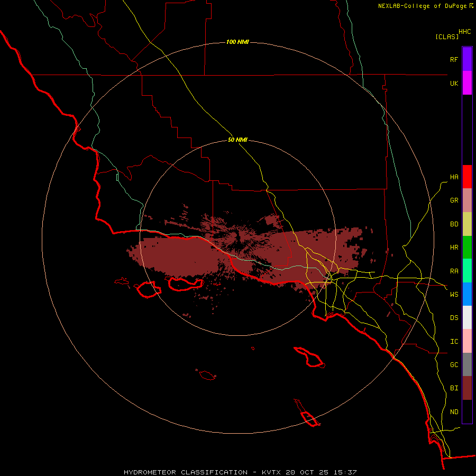Click the [CLAS] legend header
This screenshot has height=476, width=476.
click(x=447, y=36)
